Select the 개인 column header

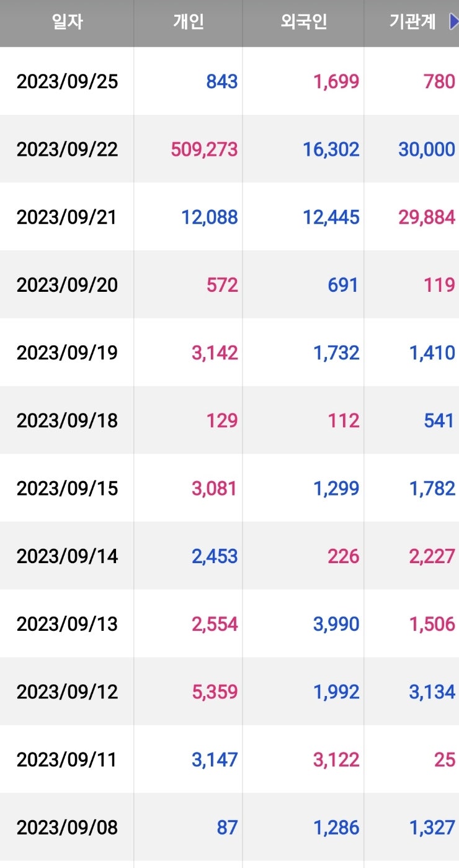pyautogui.click(x=189, y=22)
